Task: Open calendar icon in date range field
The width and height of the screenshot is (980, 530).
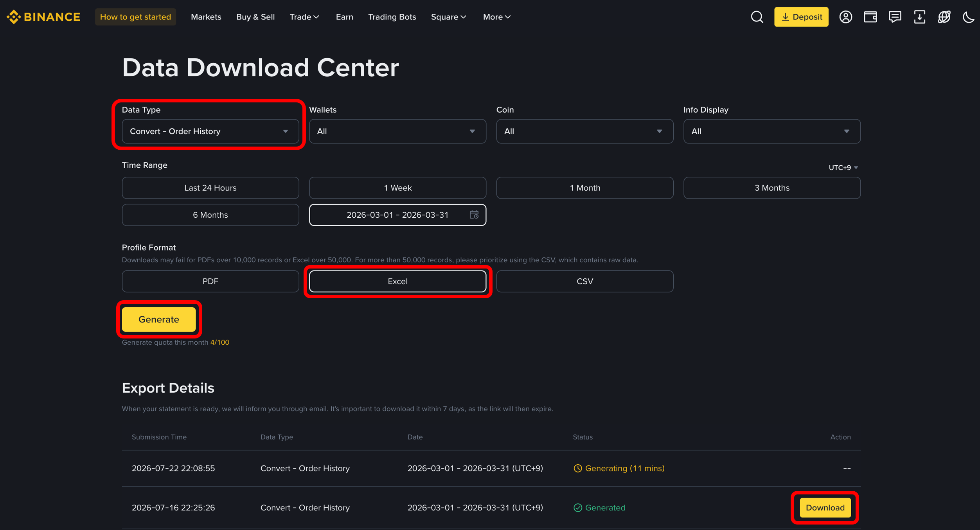Action: (x=474, y=215)
